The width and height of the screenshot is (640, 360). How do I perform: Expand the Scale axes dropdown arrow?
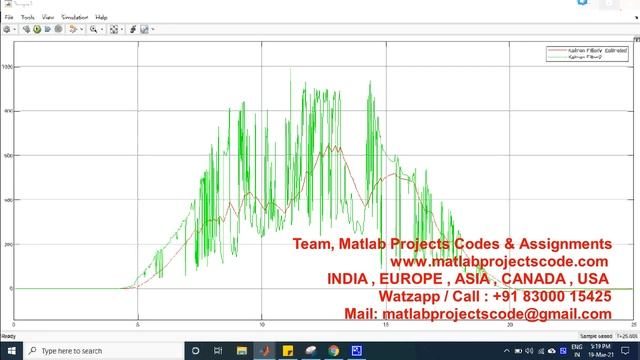coord(122,29)
